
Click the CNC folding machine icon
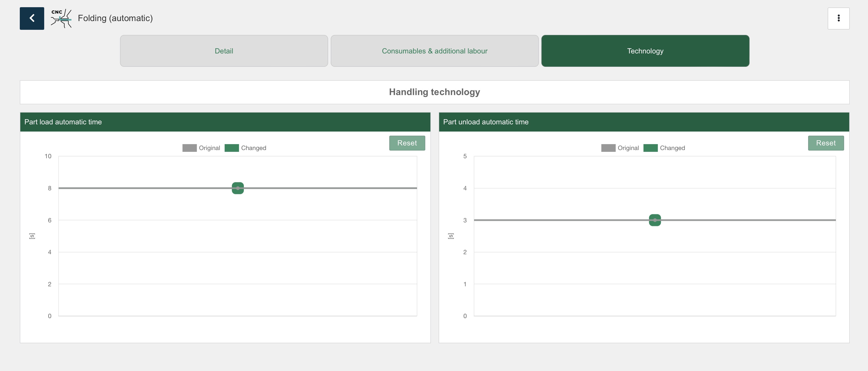click(61, 18)
